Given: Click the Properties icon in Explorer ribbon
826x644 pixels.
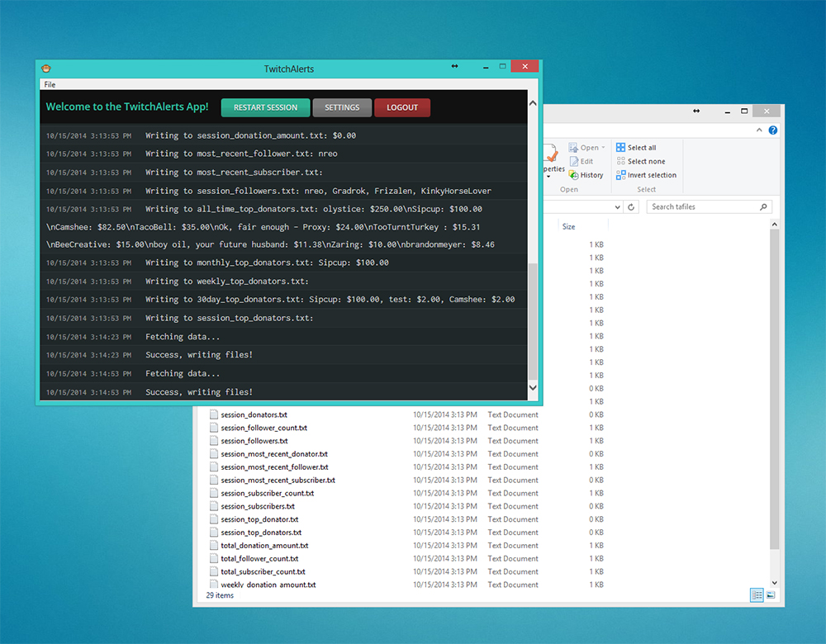Looking at the screenshot, I should tap(552, 154).
